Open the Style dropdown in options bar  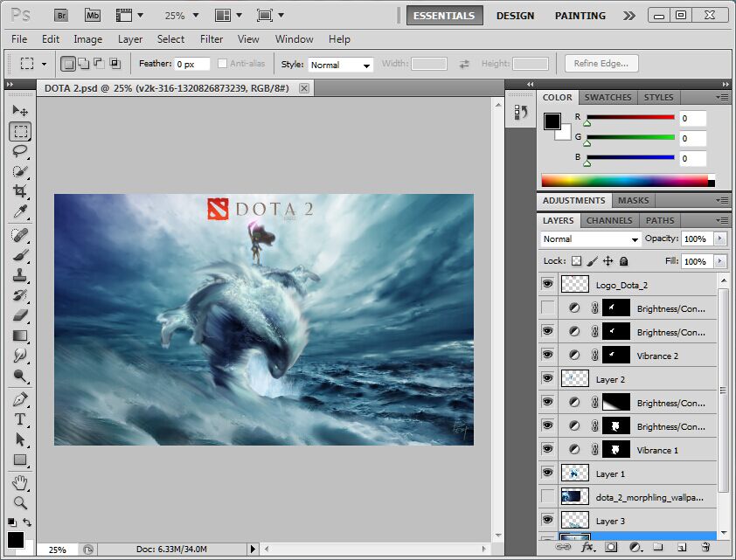pyautogui.click(x=340, y=65)
